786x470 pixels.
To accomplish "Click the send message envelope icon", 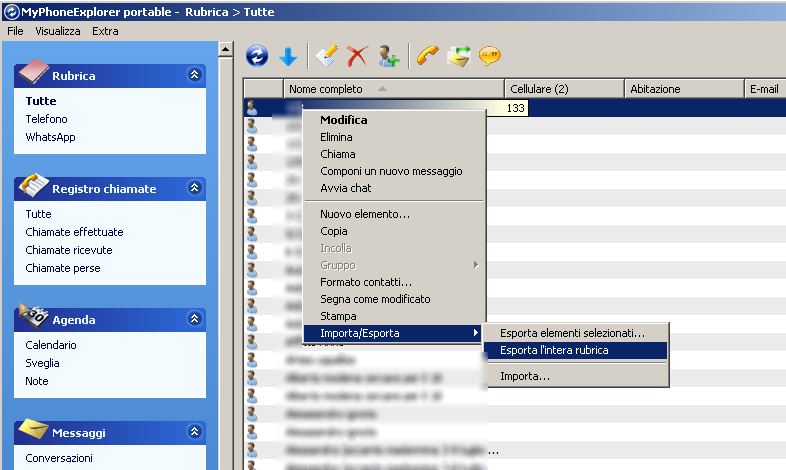I will pyautogui.click(x=459, y=56).
